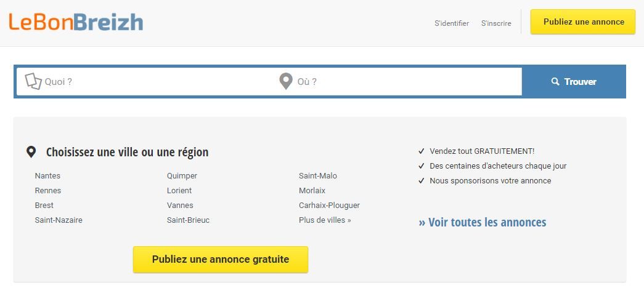Open the S'inscrire sign-up link
The image size is (644, 288).
tap(496, 23)
